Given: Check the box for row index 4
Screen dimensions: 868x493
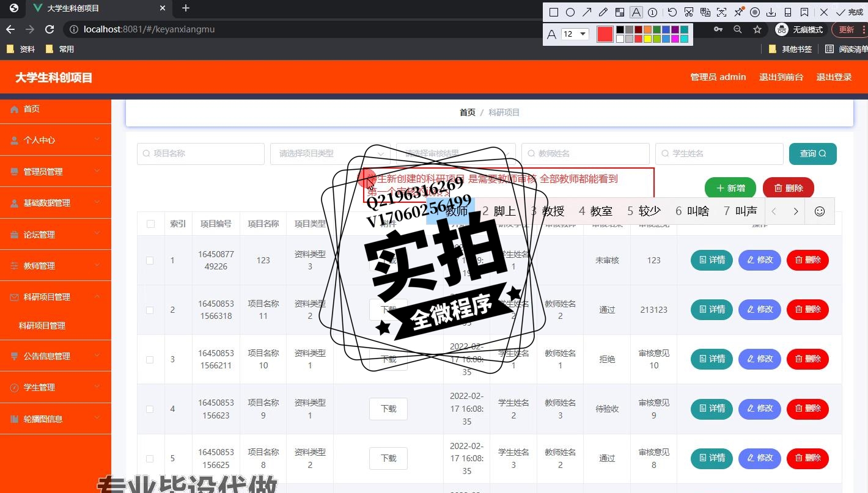Looking at the screenshot, I should click(x=150, y=409).
